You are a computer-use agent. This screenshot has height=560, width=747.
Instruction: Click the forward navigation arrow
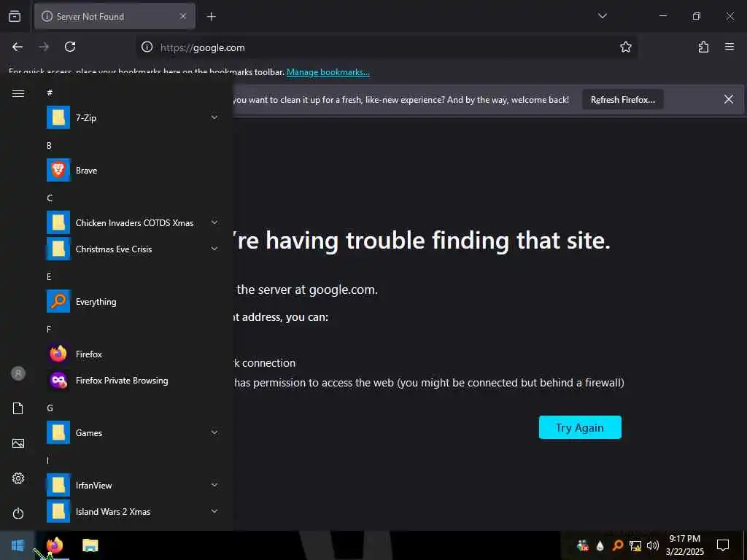click(44, 47)
